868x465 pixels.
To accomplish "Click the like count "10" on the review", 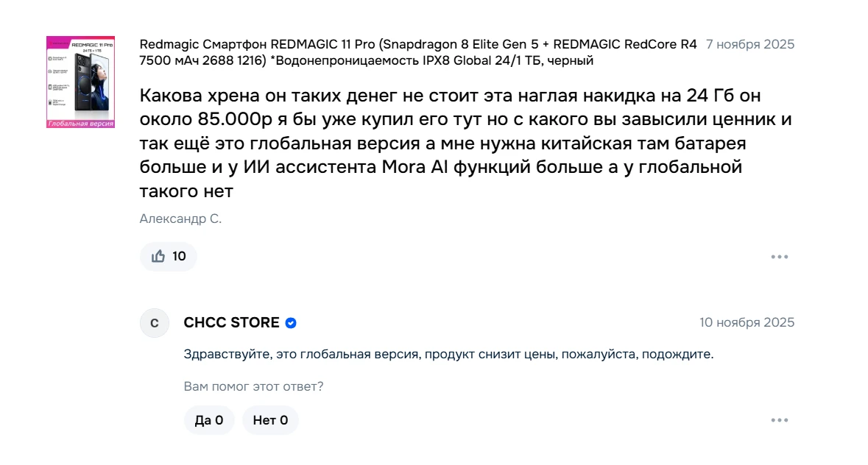I will click(179, 257).
